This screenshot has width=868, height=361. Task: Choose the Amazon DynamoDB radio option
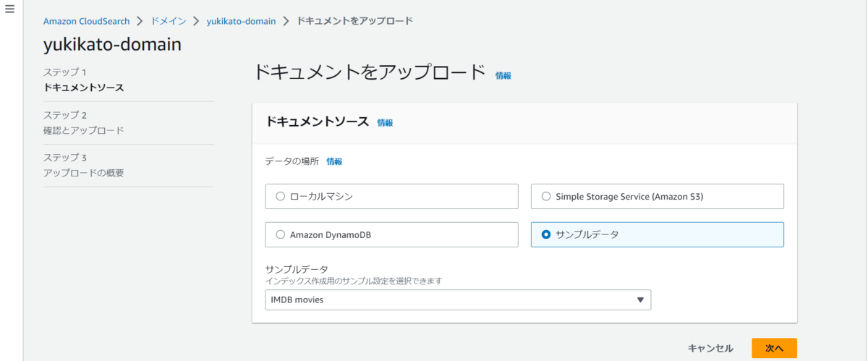click(x=392, y=234)
